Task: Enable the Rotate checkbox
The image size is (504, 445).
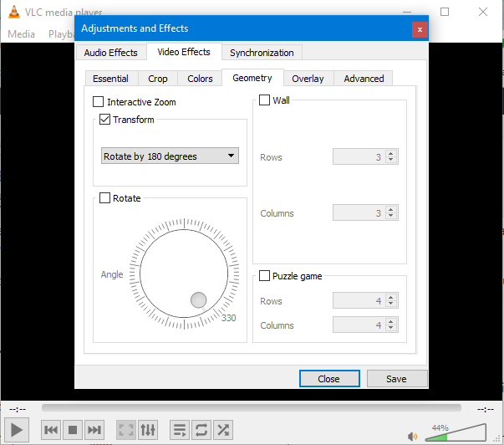Action: click(104, 198)
